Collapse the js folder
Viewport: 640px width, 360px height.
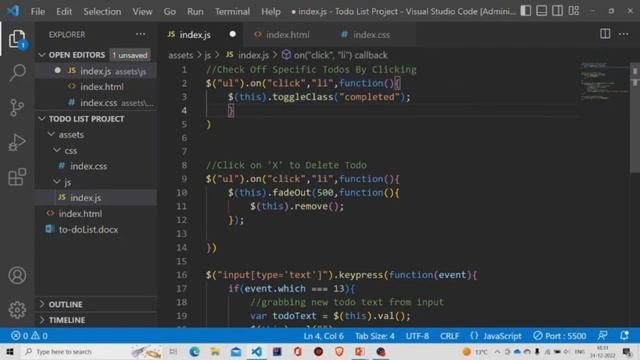pos(67,182)
